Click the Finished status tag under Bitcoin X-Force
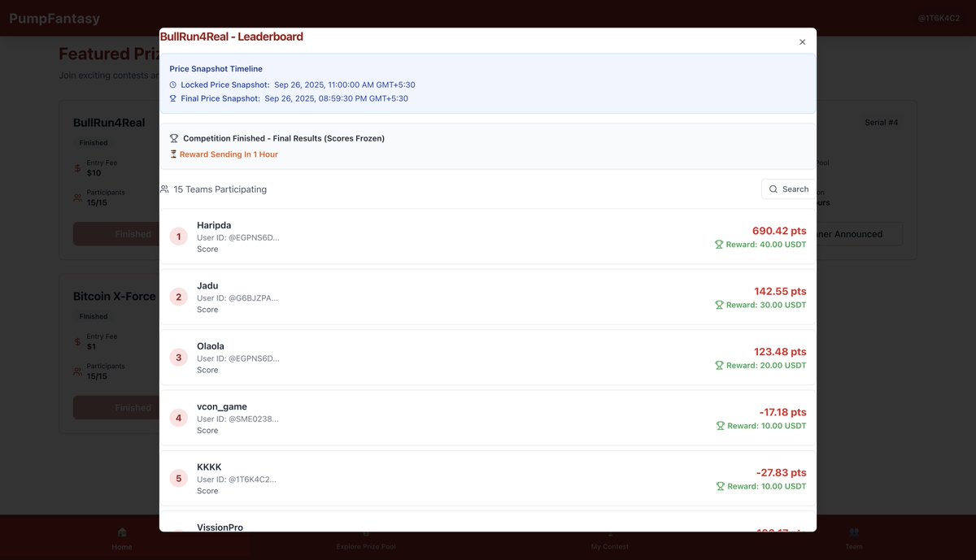 pos(94,316)
